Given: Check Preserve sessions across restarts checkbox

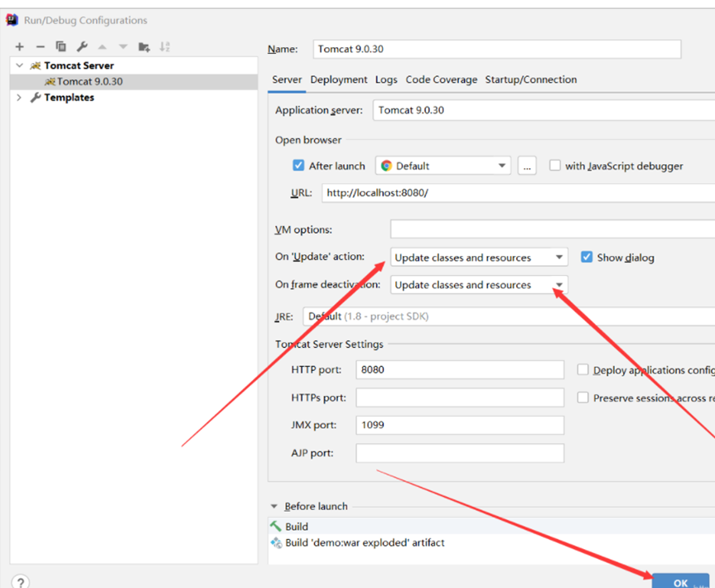Looking at the screenshot, I should 582,398.
